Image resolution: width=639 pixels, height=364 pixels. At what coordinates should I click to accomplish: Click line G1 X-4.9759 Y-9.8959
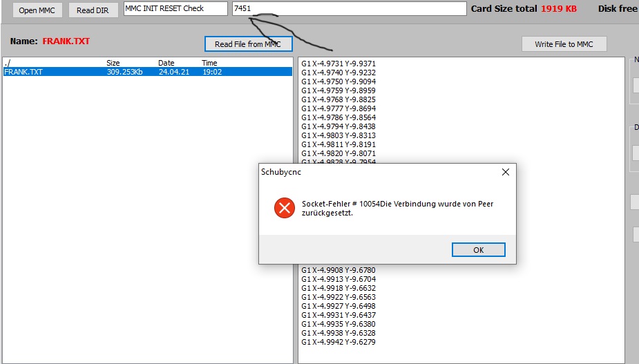click(x=338, y=90)
